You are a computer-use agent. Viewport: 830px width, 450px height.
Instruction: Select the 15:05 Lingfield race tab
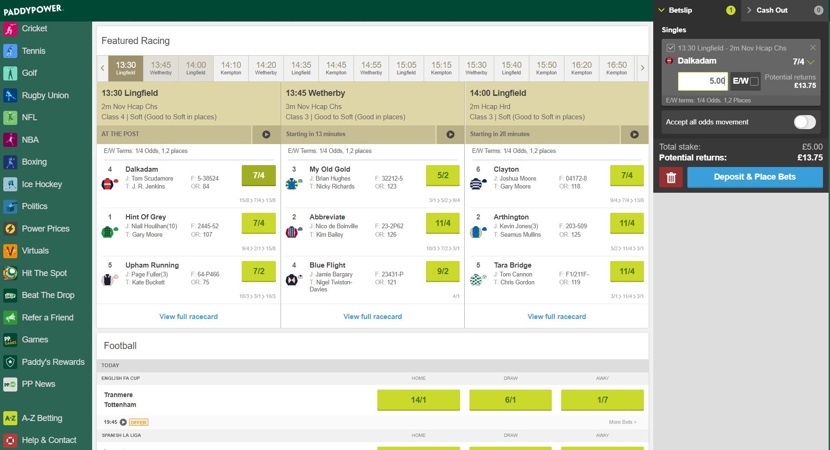407,68
